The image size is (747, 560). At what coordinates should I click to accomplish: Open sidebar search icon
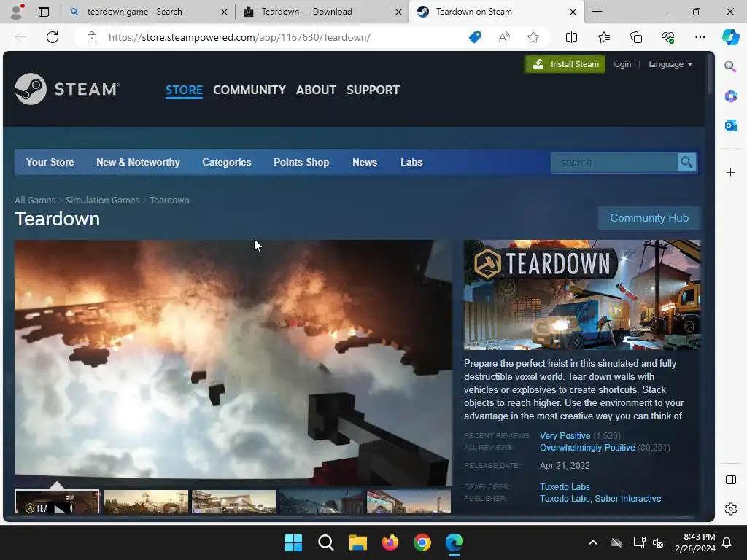(730, 66)
